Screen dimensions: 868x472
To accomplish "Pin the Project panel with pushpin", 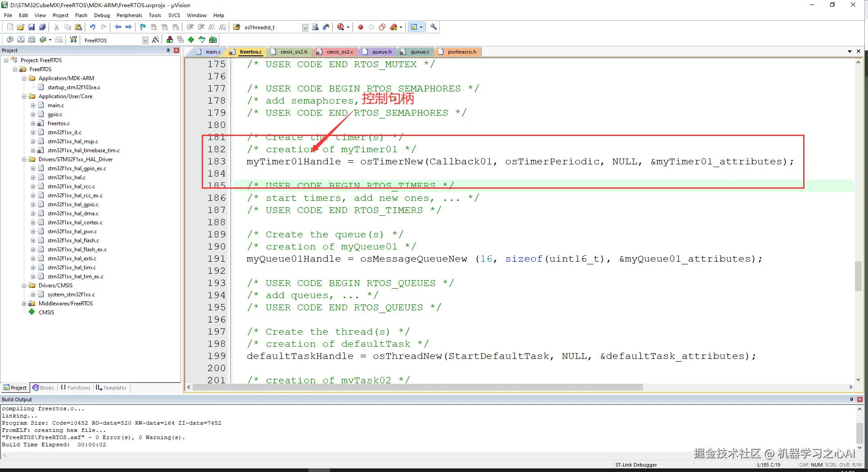I will tap(168, 50).
